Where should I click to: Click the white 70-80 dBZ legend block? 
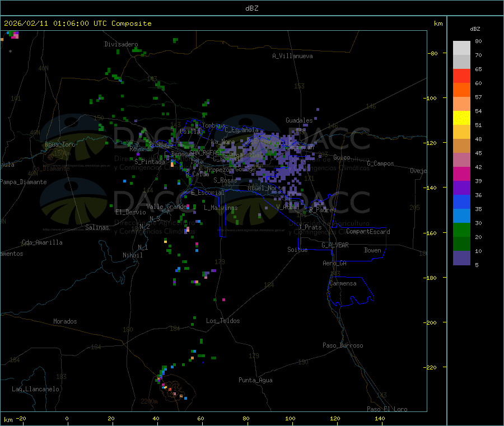coord(461,48)
